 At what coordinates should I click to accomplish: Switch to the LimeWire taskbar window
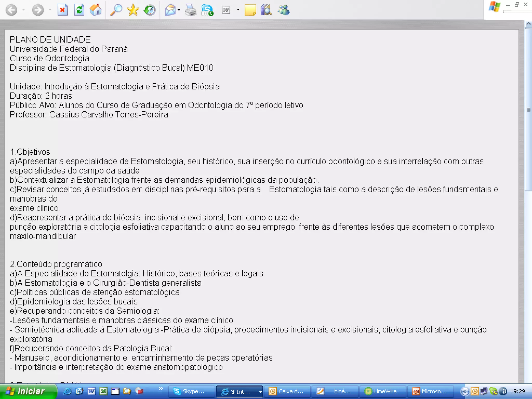pyautogui.click(x=382, y=391)
